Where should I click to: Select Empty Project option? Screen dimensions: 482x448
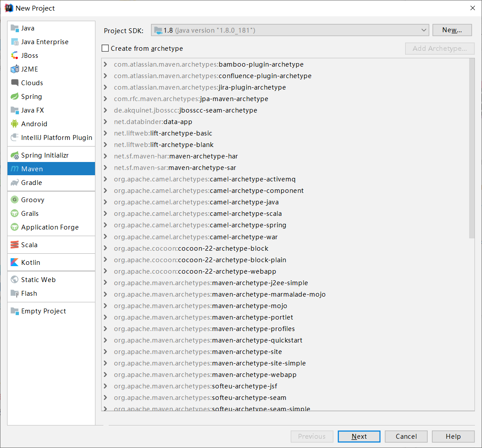coord(51,311)
